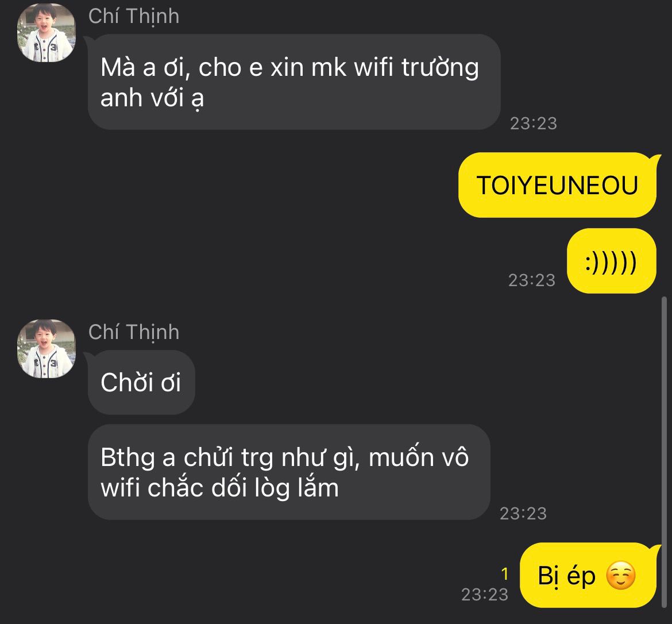Screen dimensions: 672x624
Task: Open the lower Chí Thịnh profile avatar
Action: click(x=47, y=349)
